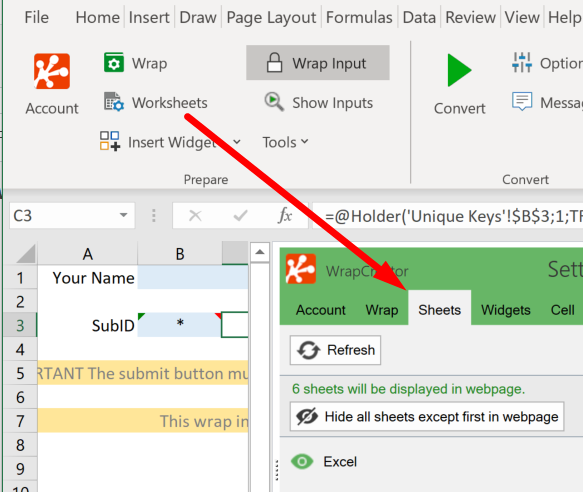The image size is (583, 492).
Task: Open the Insert Function fx icon
Action: (x=285, y=215)
